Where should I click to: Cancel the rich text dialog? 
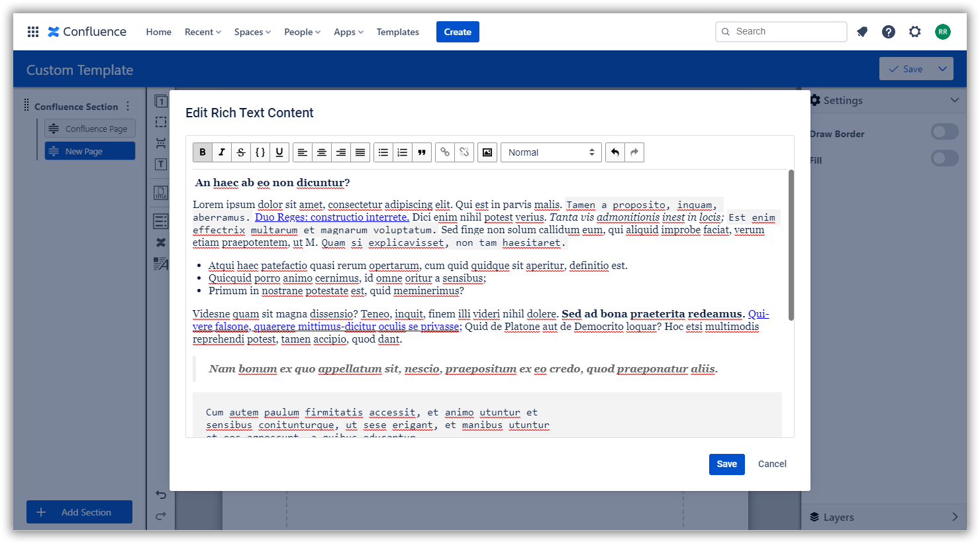(x=772, y=464)
